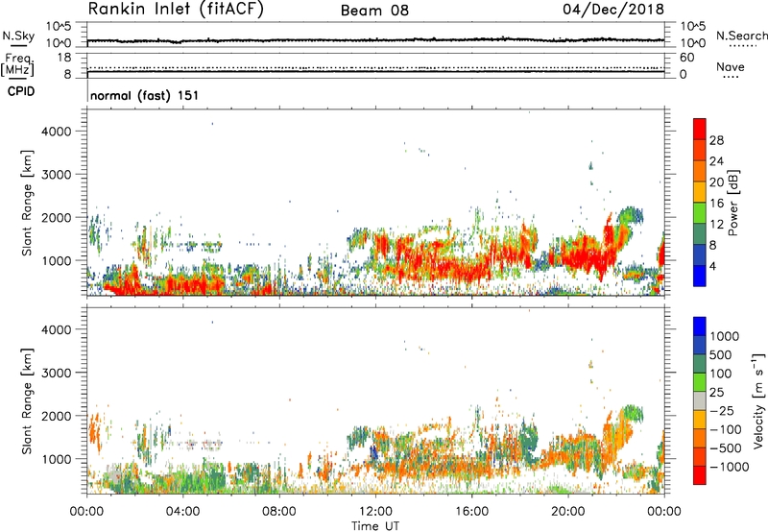
Task: Click the '20:00' time tick label
Action: click(567, 512)
